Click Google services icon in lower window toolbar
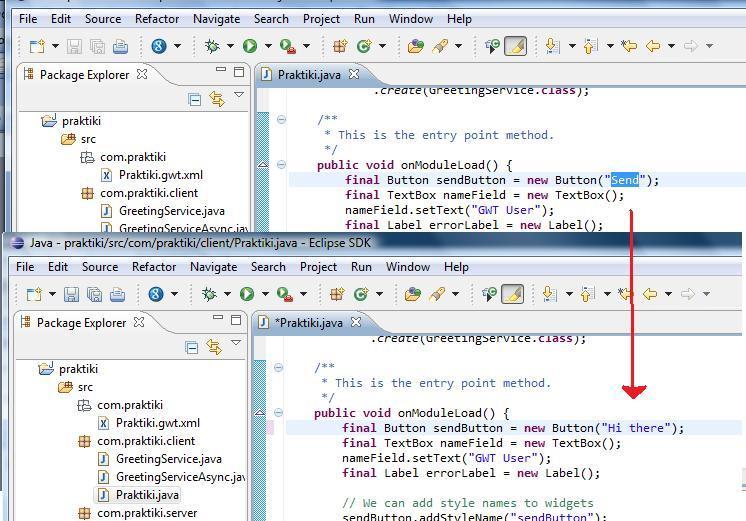Image resolution: width=746 pixels, height=521 pixels. [x=156, y=294]
